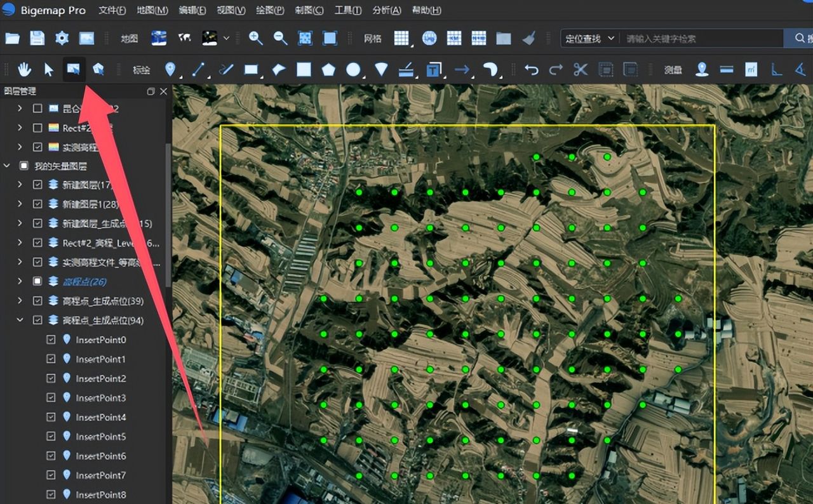Collapse the 高程点_生成点位(94) layer tree

point(20,321)
